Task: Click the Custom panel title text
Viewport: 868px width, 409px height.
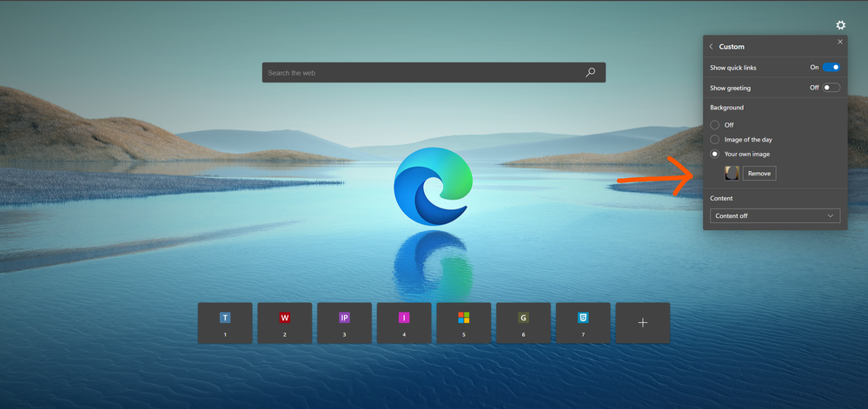Action: click(x=732, y=47)
